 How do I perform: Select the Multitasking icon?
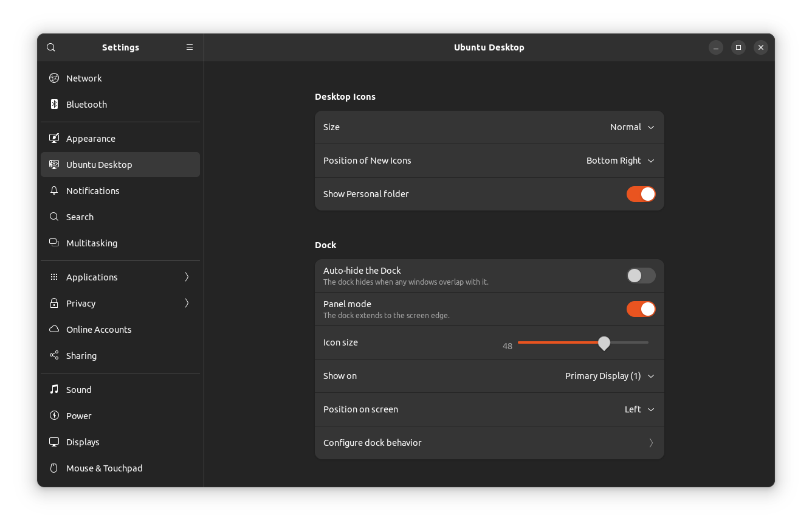pyautogui.click(x=54, y=243)
